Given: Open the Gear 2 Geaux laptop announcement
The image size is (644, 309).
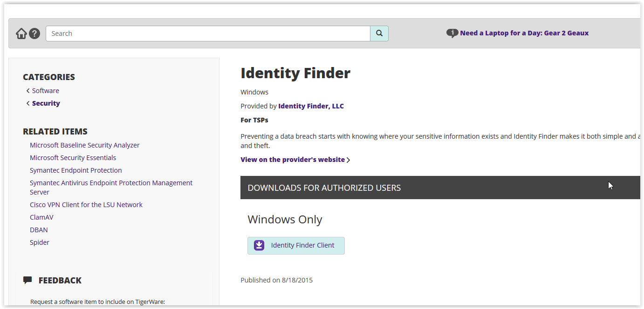Looking at the screenshot, I should tap(524, 33).
